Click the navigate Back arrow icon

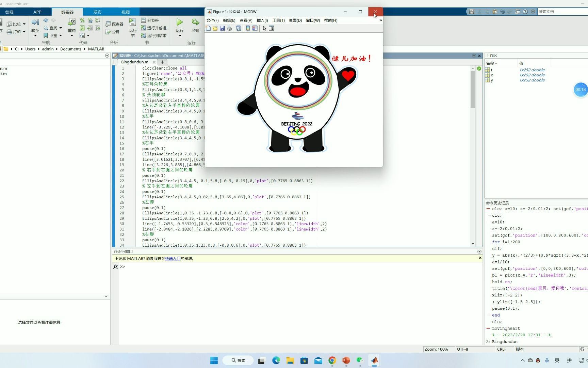click(46, 20)
